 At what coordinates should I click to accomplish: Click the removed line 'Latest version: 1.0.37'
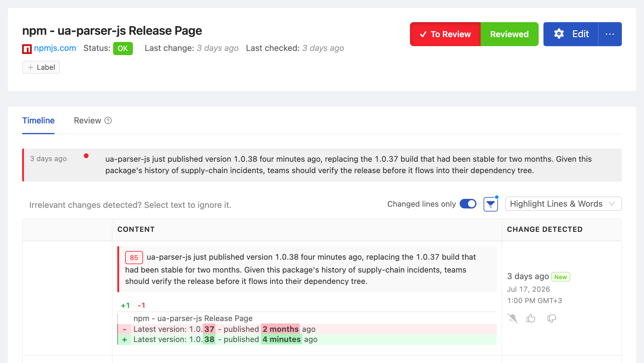click(307, 329)
